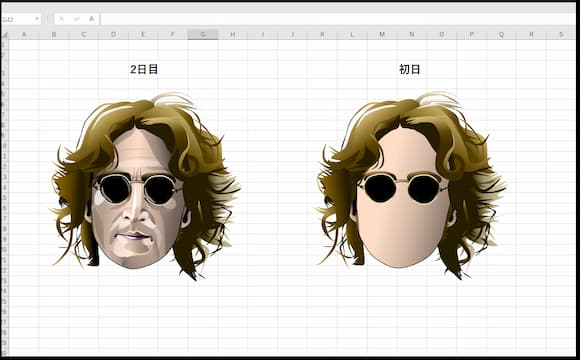Click inside the Name Box field
580x360 pixels.
[x=21, y=19]
